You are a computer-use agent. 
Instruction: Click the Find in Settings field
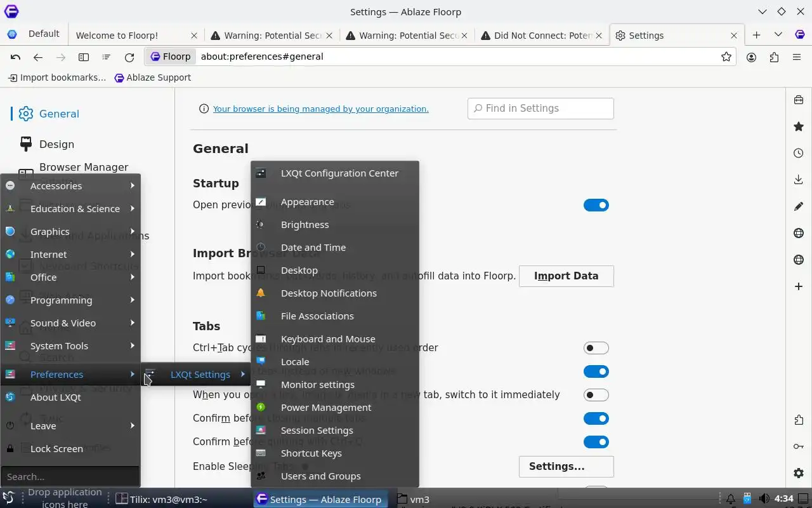(540, 109)
